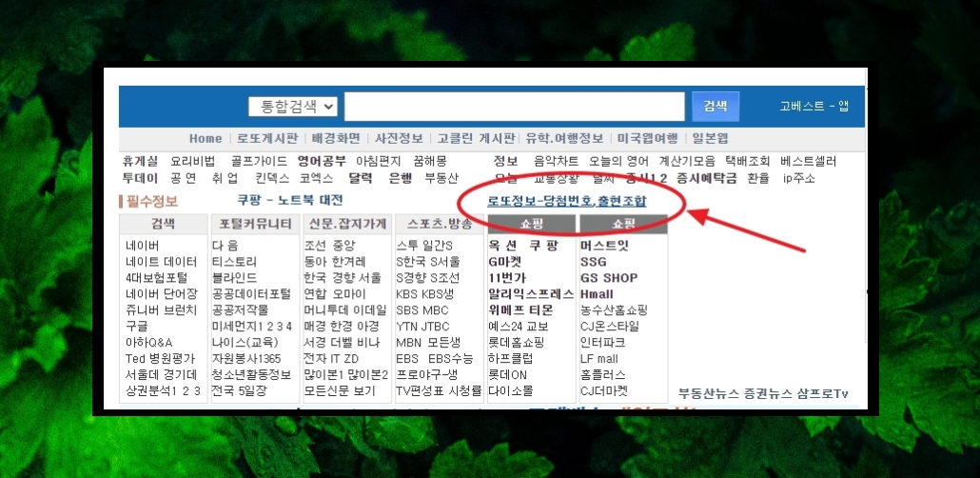Open the 달력 link
The height and width of the screenshot is (478, 980).
click(x=361, y=178)
